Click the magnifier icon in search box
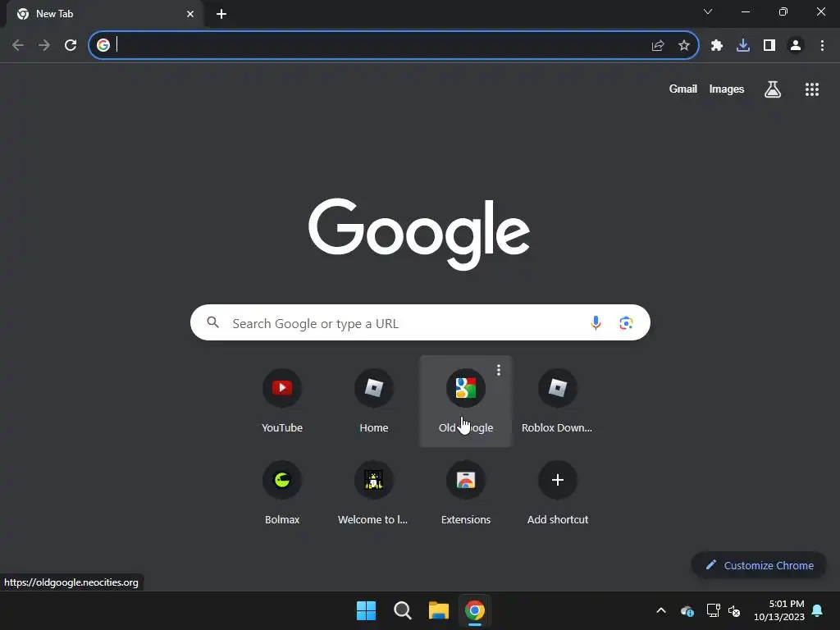Viewport: 840px width, 630px height. point(212,322)
